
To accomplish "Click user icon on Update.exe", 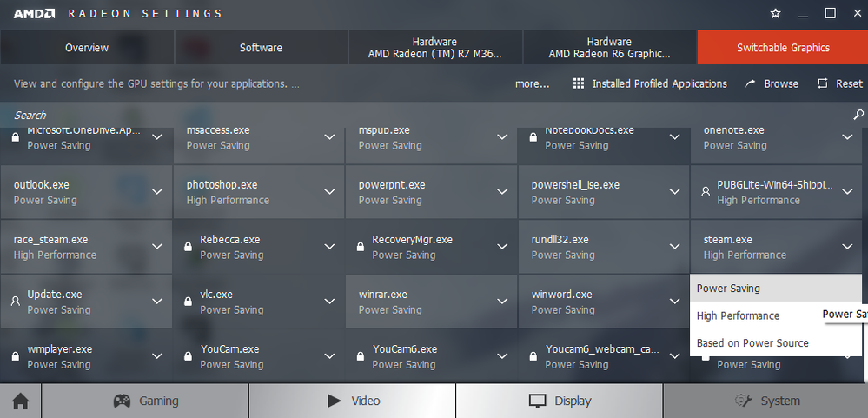I will 16,302.
